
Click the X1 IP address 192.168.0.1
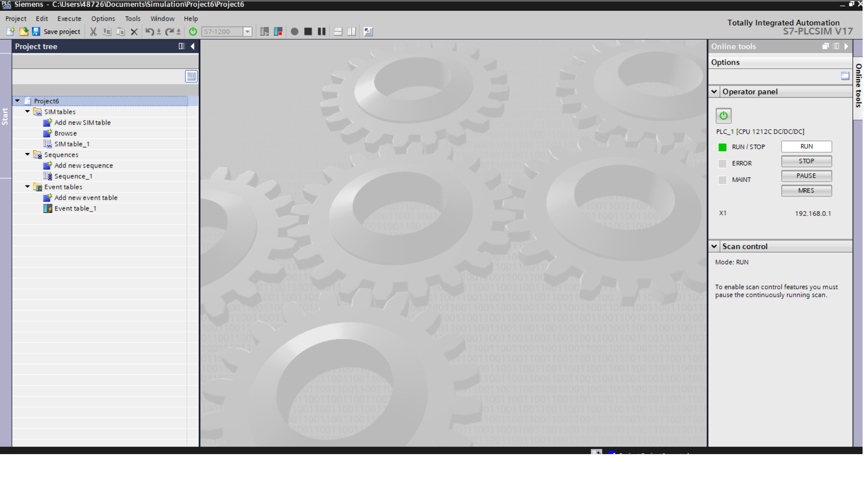pyautogui.click(x=813, y=214)
